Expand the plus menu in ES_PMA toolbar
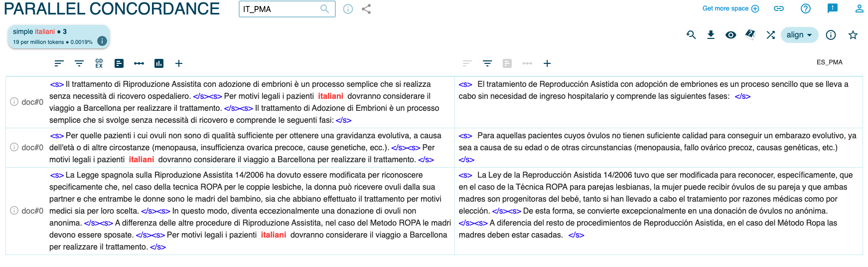Image resolution: width=868 pixels, height=267 pixels. tap(547, 63)
